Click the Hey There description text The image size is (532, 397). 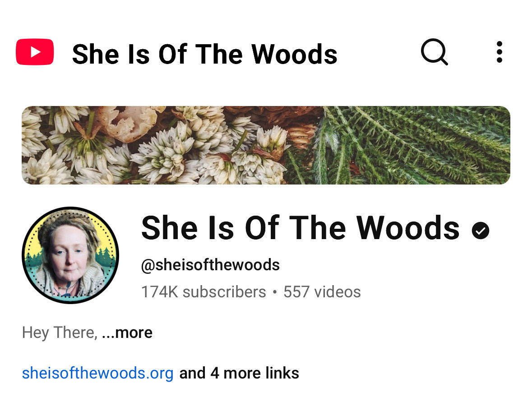60,332
